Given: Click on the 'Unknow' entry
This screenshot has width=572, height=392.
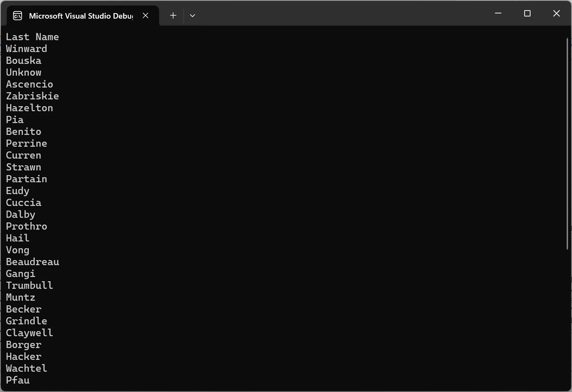Looking at the screenshot, I should [x=24, y=73].
